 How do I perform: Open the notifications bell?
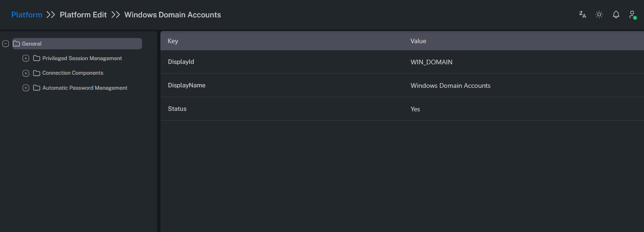point(616,15)
